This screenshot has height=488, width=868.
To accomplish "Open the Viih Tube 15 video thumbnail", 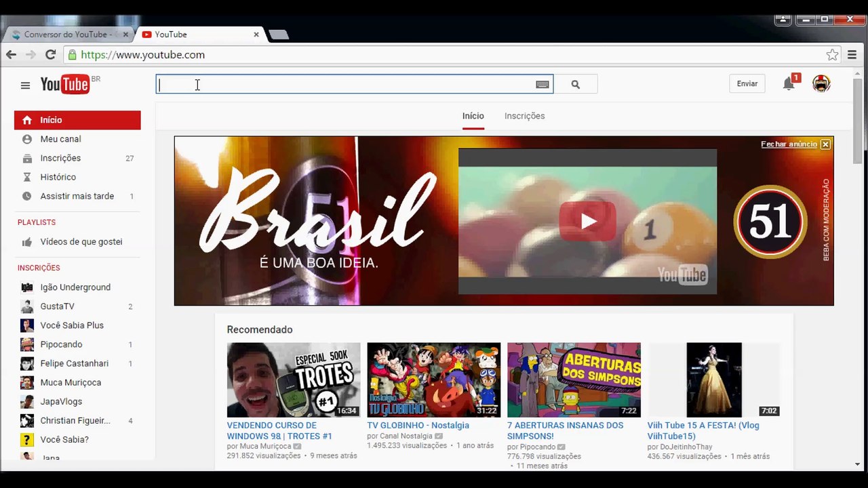I will 714,380.
